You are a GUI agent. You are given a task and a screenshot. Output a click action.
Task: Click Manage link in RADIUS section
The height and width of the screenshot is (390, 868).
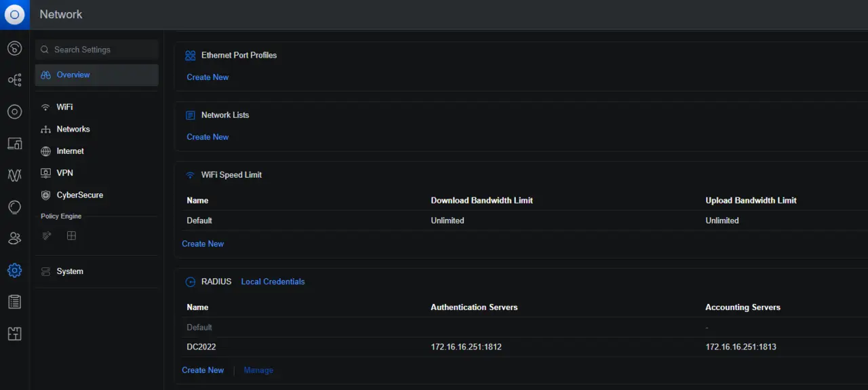click(258, 370)
